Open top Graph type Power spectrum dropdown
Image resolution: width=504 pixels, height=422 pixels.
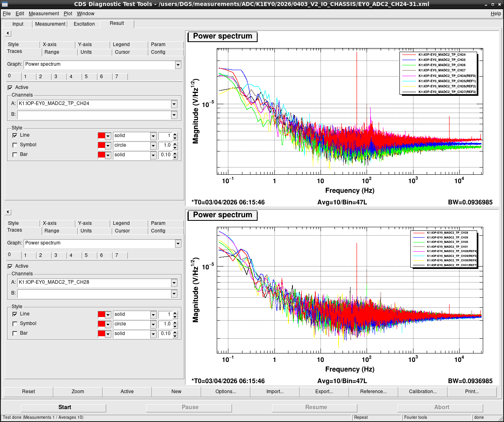click(x=178, y=65)
